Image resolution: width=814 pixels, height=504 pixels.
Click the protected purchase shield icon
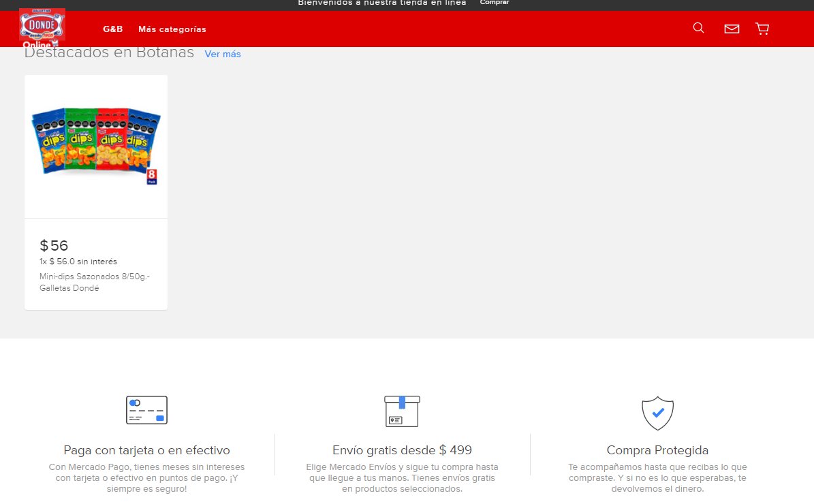657,413
